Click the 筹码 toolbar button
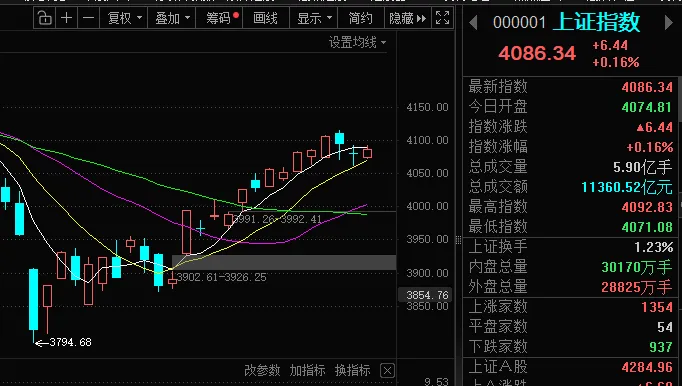 click(x=219, y=18)
